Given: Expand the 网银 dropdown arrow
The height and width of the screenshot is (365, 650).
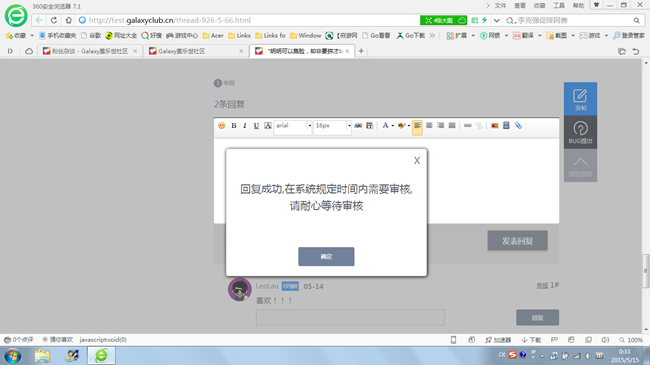Looking at the screenshot, I should pyautogui.click(x=506, y=36).
